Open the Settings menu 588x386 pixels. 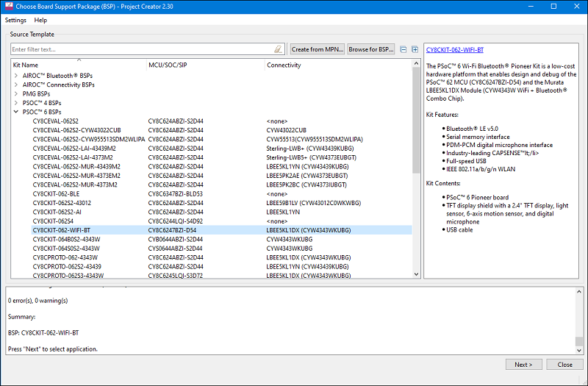[15, 20]
